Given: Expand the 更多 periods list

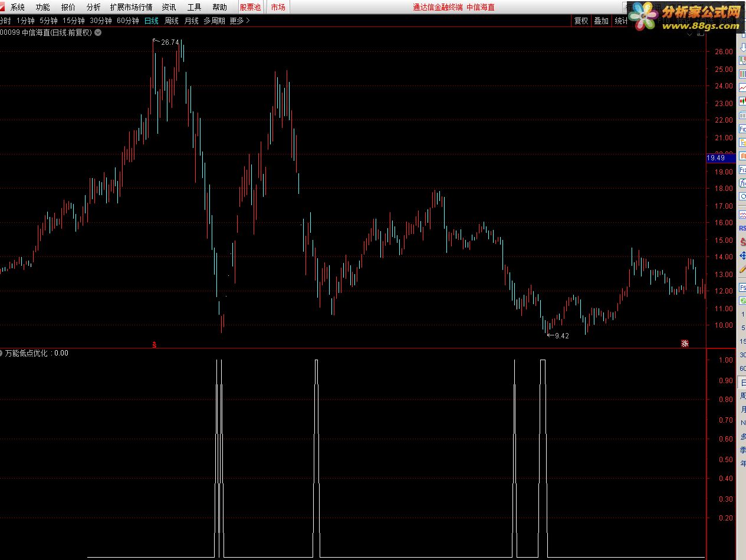Looking at the screenshot, I should [x=239, y=21].
